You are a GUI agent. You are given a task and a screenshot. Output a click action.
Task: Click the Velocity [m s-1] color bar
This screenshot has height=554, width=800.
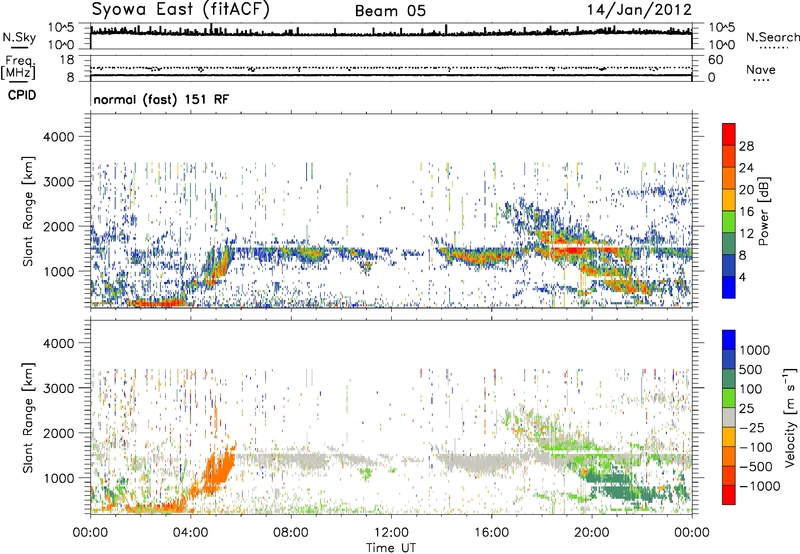click(729, 417)
